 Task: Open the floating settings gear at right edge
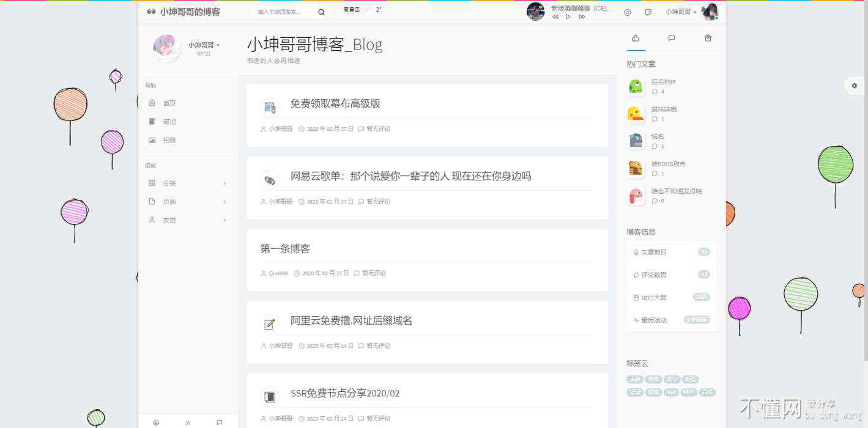point(855,86)
